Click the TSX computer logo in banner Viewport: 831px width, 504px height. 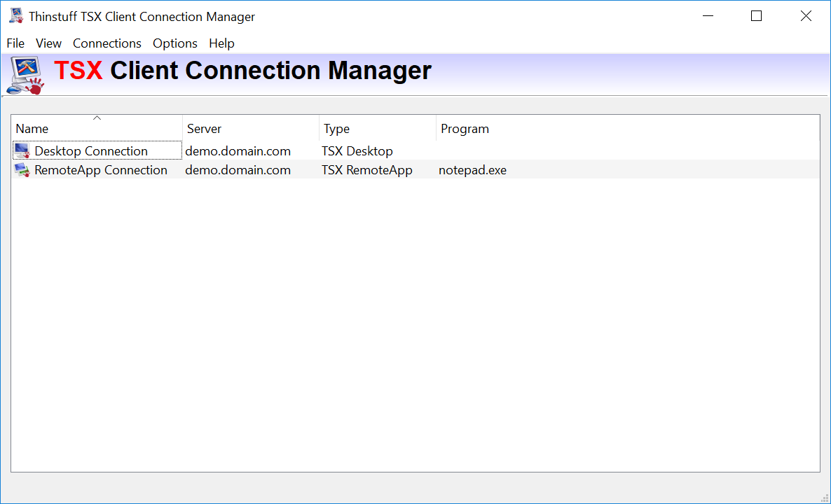pos(25,76)
